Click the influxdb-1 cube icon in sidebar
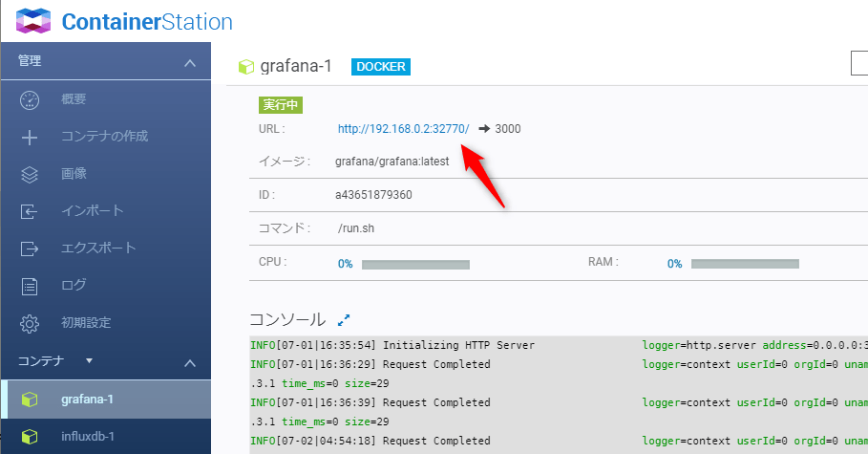Viewport: 868px width, 454px height. [x=30, y=436]
